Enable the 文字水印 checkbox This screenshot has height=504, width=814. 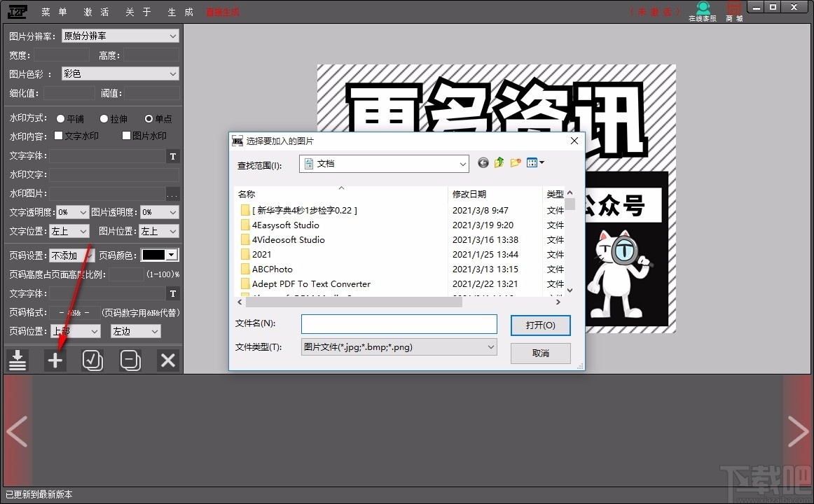click(59, 136)
